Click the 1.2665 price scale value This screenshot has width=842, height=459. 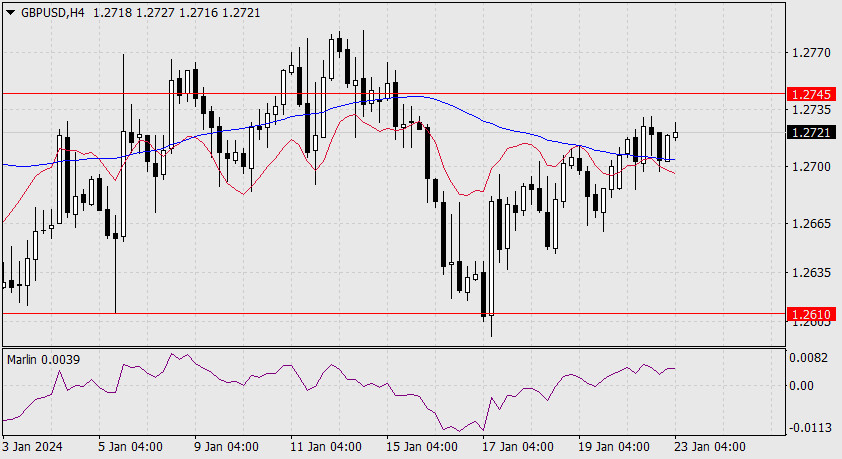pyautogui.click(x=811, y=223)
